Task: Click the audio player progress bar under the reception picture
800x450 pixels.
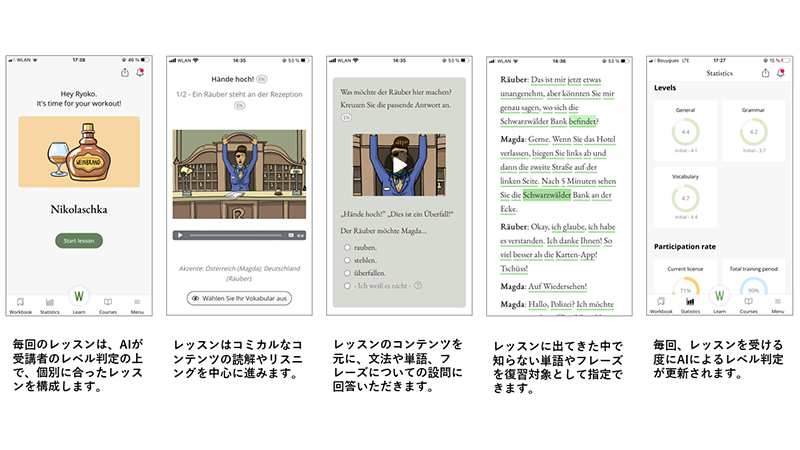Action: click(238, 235)
